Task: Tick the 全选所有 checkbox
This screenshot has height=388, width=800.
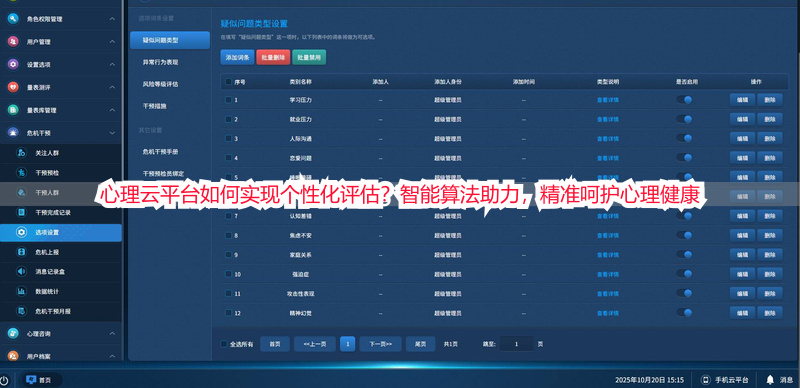Action: [x=223, y=344]
